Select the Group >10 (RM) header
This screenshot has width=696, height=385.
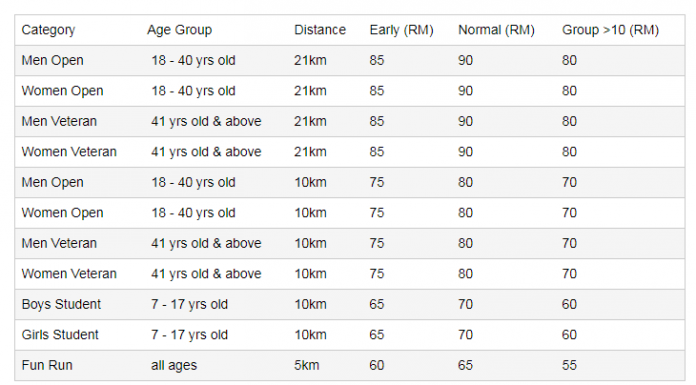610,30
